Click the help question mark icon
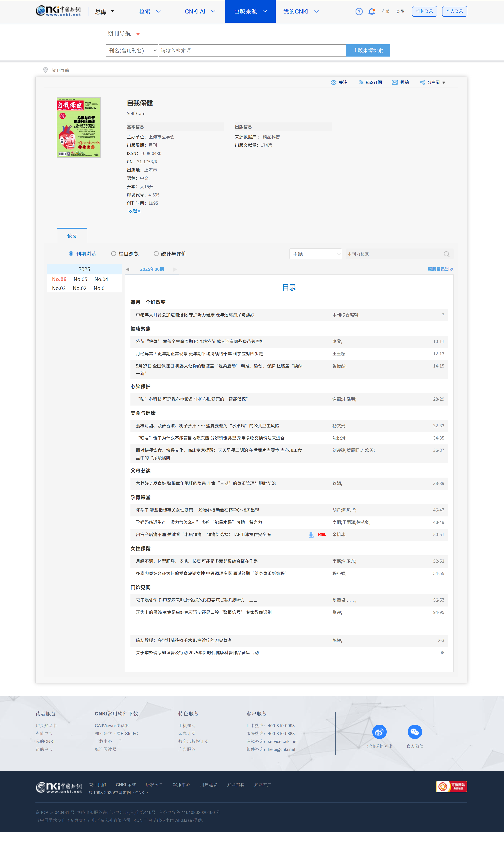 [359, 12]
